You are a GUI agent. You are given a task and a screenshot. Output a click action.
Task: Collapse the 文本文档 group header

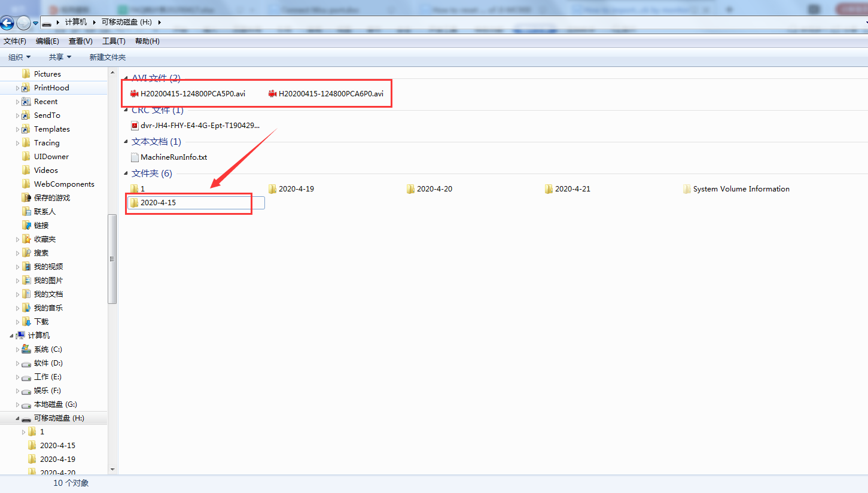tap(125, 142)
